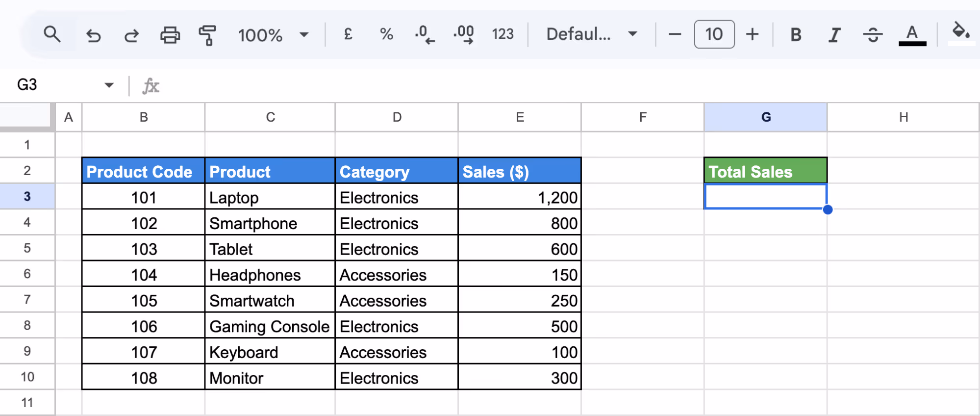The image size is (980, 416).
Task: Select column F header
Action: point(643,117)
